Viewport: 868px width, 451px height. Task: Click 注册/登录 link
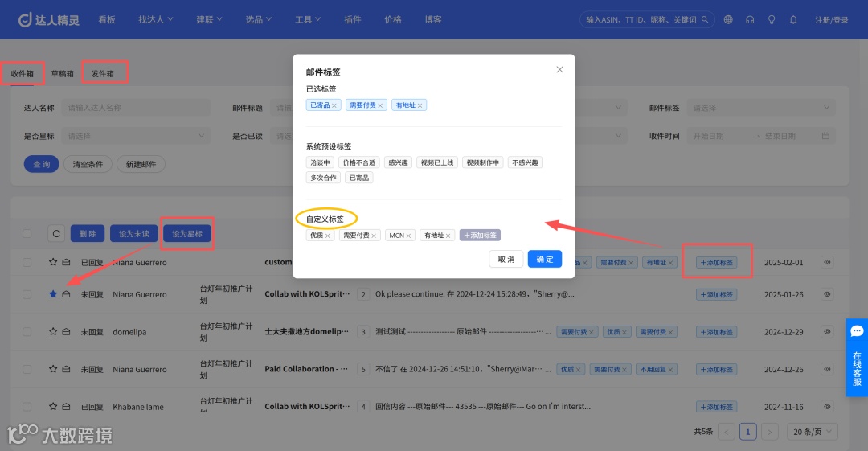pyautogui.click(x=832, y=20)
